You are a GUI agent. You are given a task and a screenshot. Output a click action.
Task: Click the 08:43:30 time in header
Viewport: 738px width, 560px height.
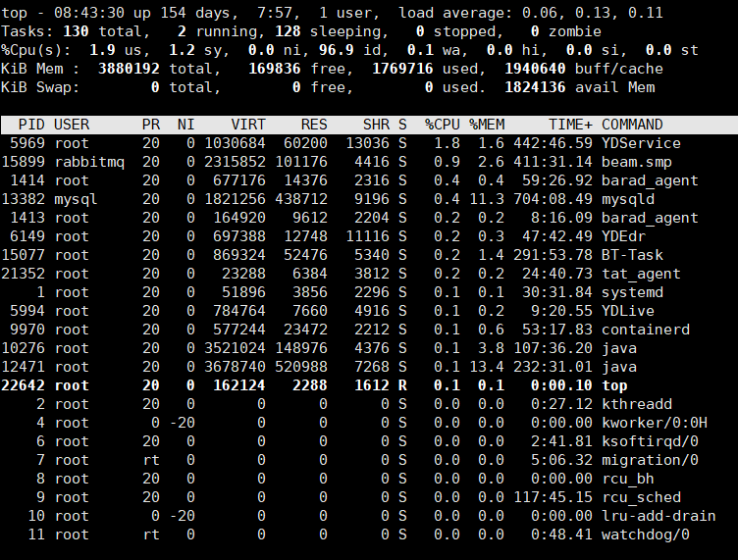coord(89,13)
